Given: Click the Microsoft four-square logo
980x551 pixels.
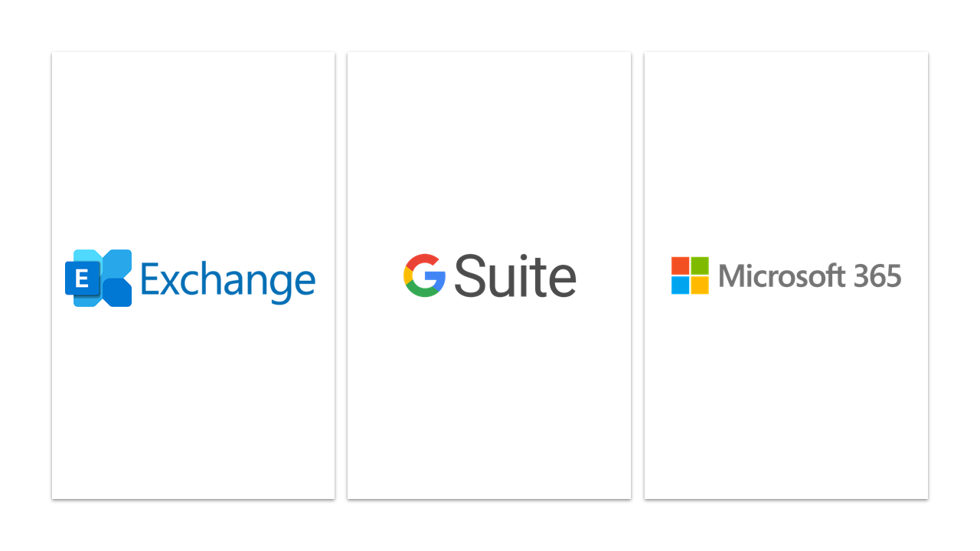Looking at the screenshot, I should [x=690, y=275].
